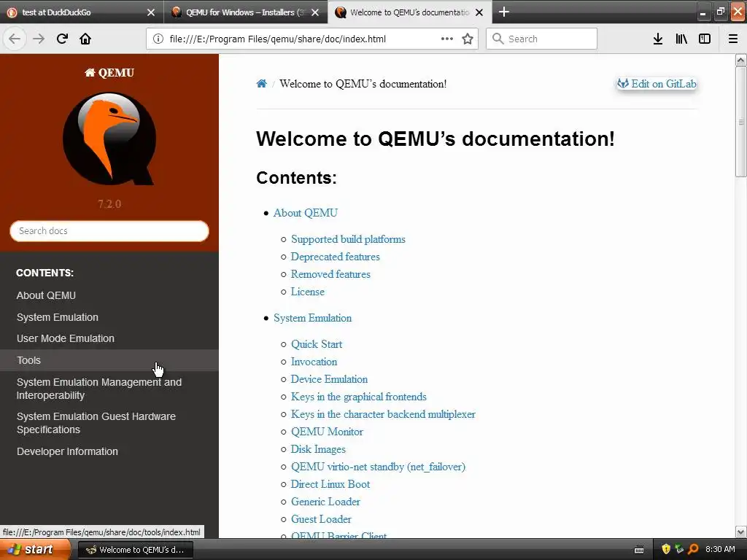Open the Device Emulation link
This screenshot has height=560, width=747.
pyautogui.click(x=329, y=379)
